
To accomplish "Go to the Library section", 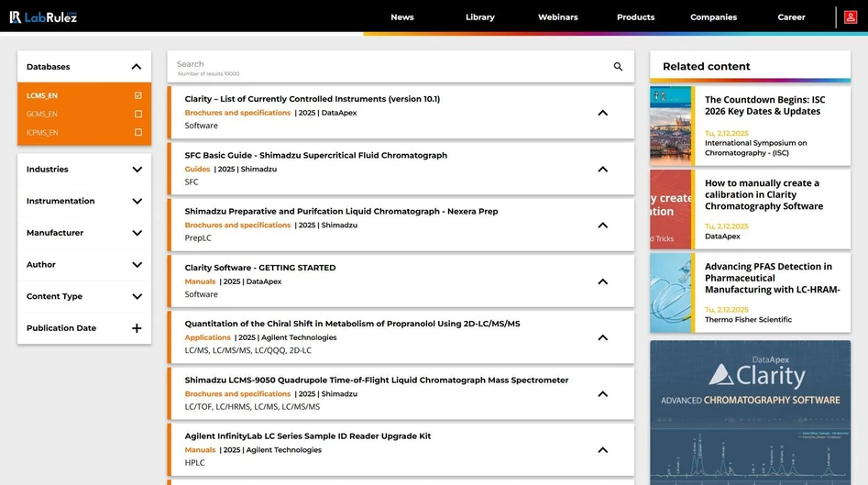I will point(479,17).
